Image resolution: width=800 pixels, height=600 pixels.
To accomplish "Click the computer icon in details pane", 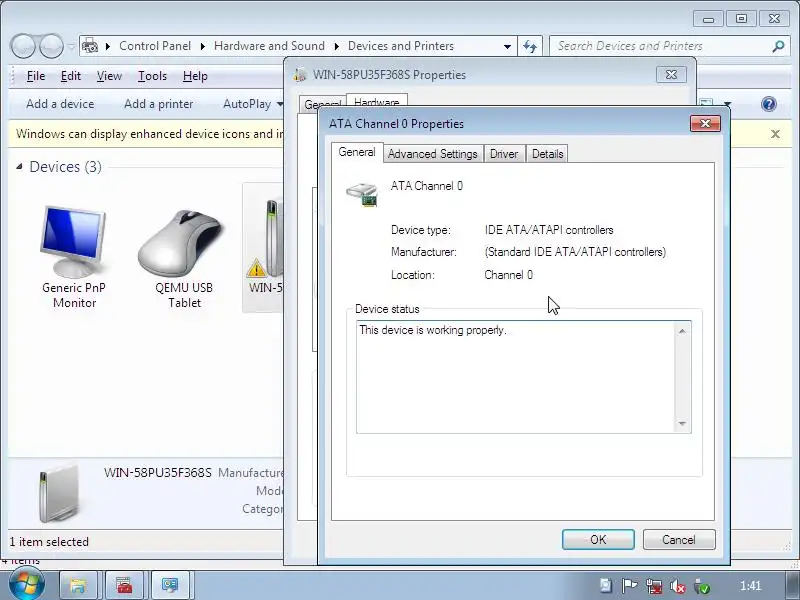I will click(59, 494).
